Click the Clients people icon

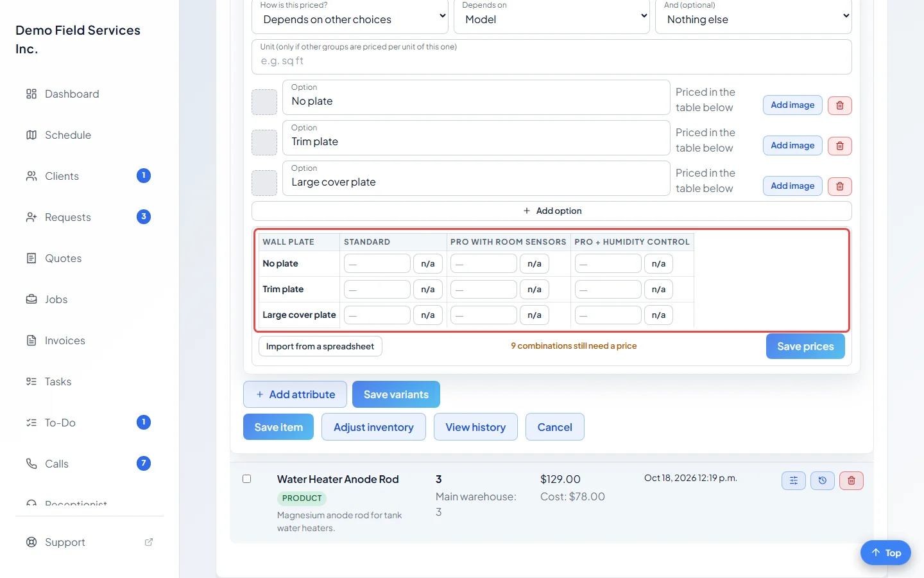31,176
